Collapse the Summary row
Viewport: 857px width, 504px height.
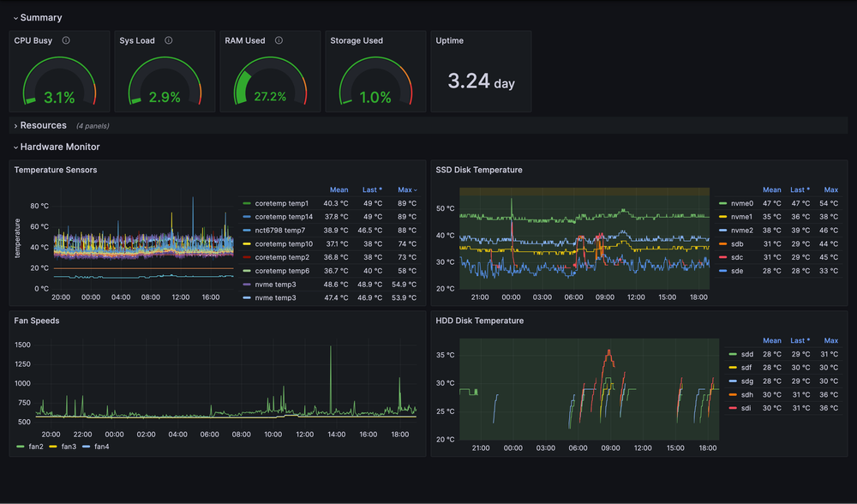point(38,17)
